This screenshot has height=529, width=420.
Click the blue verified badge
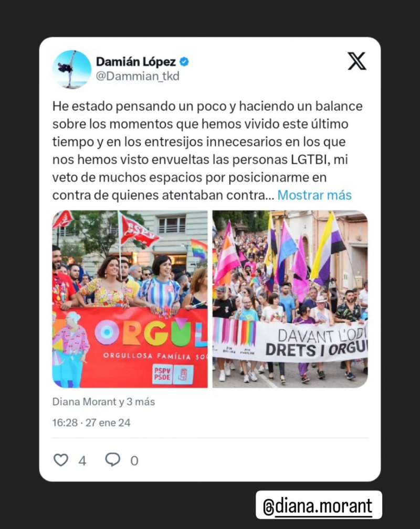point(184,62)
